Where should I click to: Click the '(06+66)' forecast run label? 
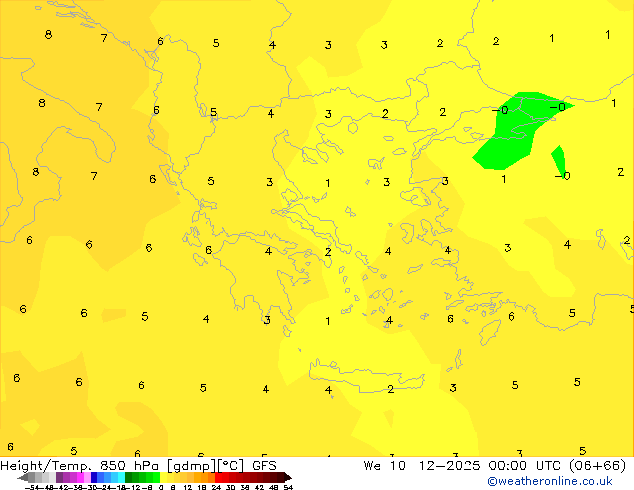597,466
